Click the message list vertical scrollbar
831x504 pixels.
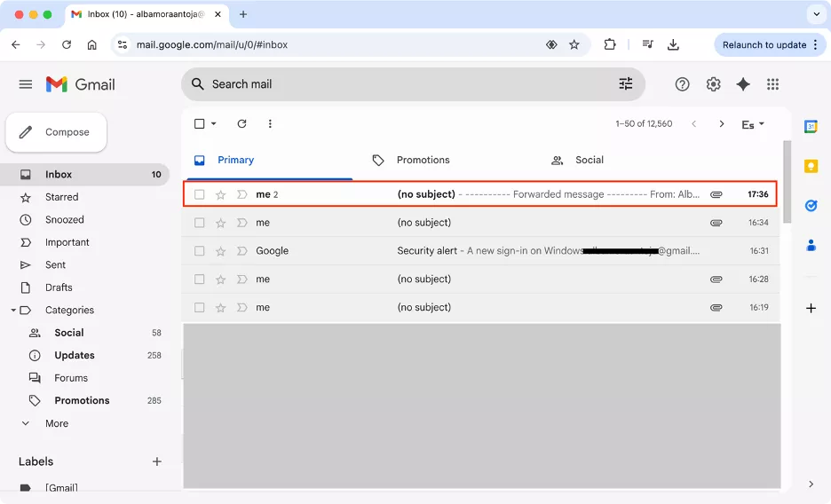(x=787, y=182)
